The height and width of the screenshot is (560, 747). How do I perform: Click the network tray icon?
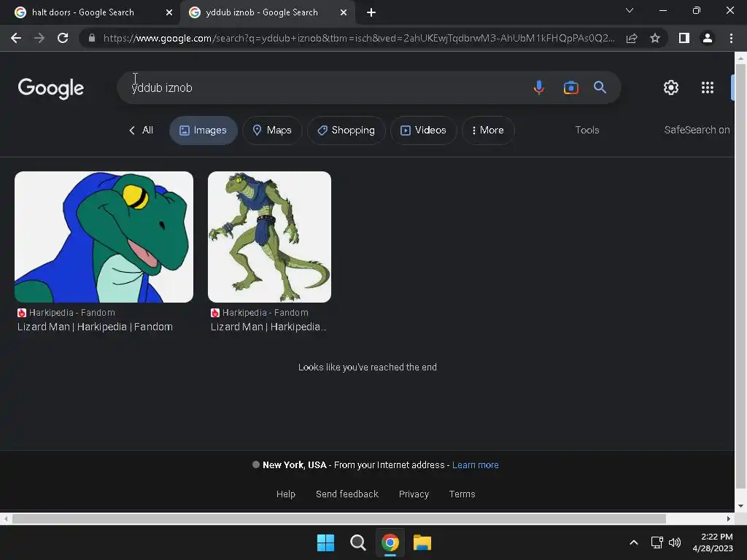point(657,542)
